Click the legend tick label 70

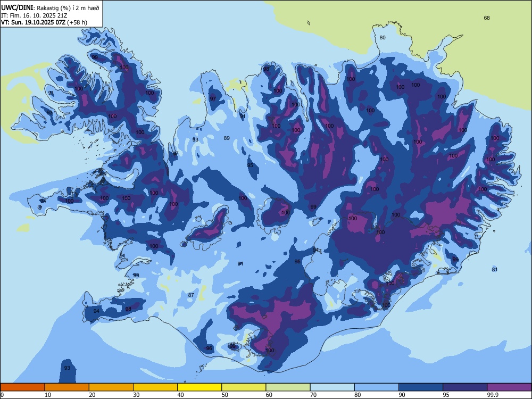tap(313, 395)
